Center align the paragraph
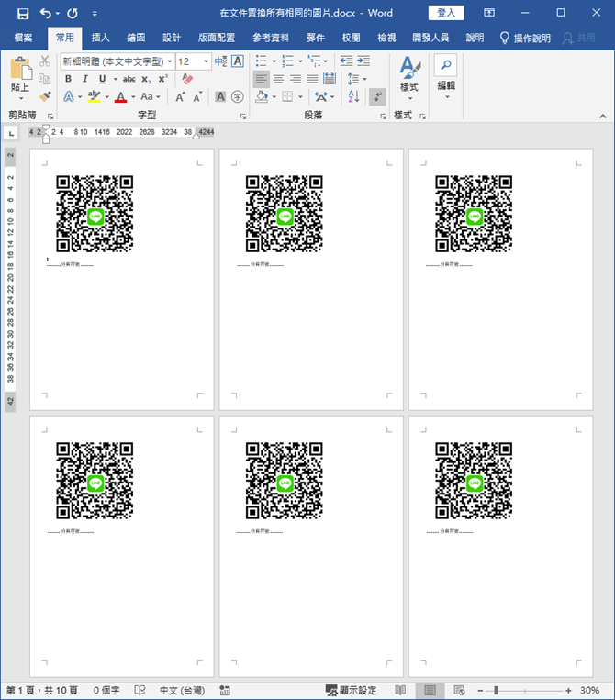 (x=278, y=79)
